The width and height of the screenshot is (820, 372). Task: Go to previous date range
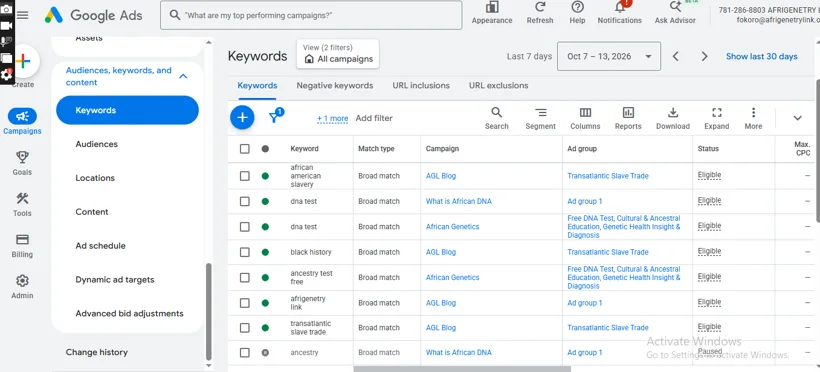676,57
